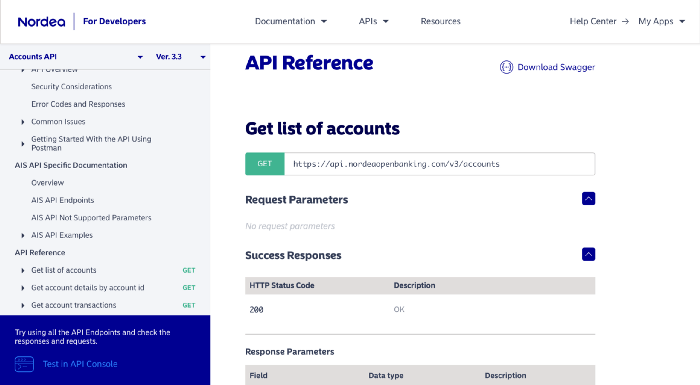Open Common Issues section
700x385 pixels.
point(58,121)
